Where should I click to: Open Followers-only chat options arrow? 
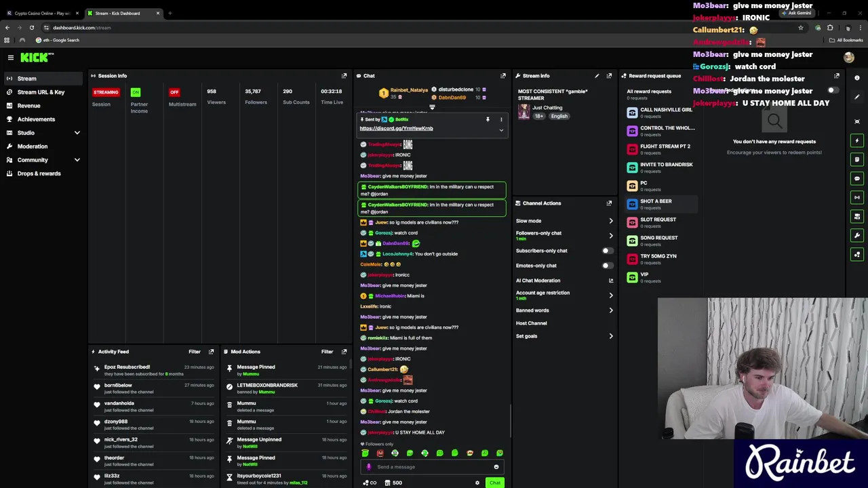click(x=610, y=236)
